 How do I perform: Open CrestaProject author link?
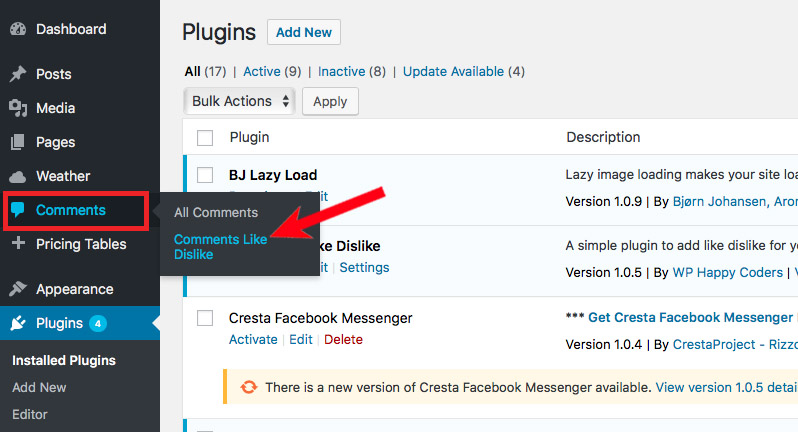[x=714, y=344]
